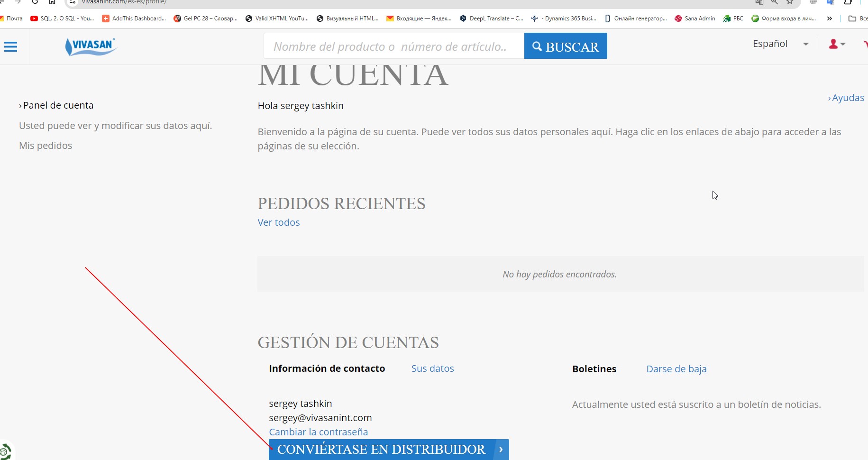This screenshot has width=868, height=460.
Task: Open the Входящие Яндекс bookmark
Action: pyautogui.click(x=419, y=18)
